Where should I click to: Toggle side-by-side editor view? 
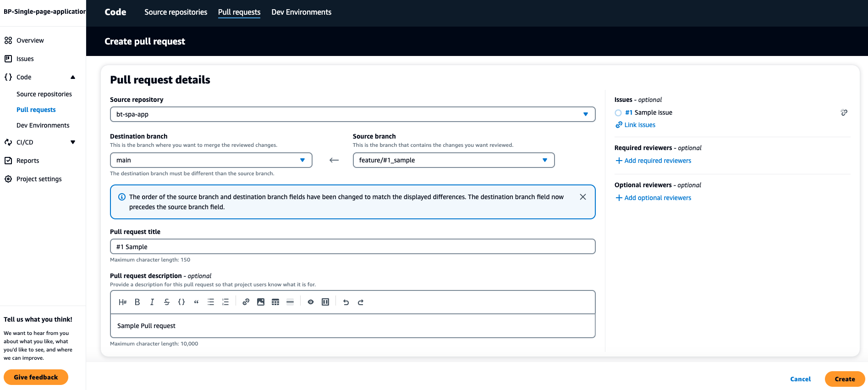(325, 302)
